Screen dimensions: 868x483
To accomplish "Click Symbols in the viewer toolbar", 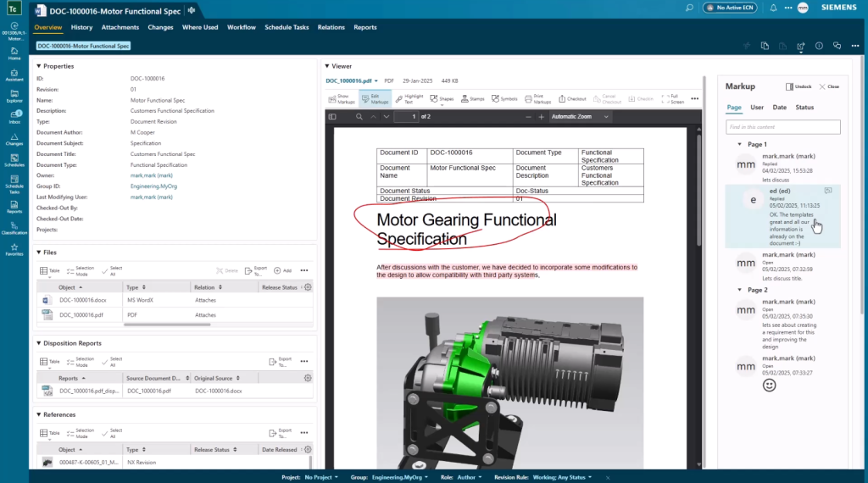I will pos(504,99).
